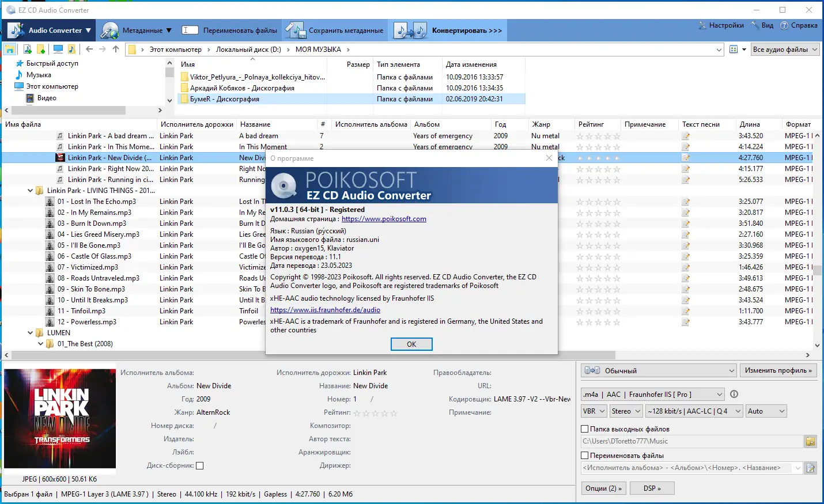Set rating stars for New Divide track

[x=597, y=157]
